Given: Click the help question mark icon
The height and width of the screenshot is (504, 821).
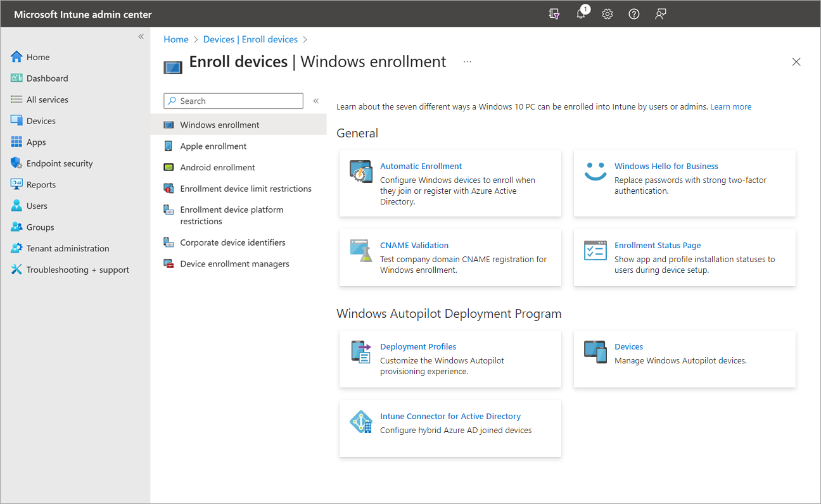Looking at the screenshot, I should click(x=634, y=14).
